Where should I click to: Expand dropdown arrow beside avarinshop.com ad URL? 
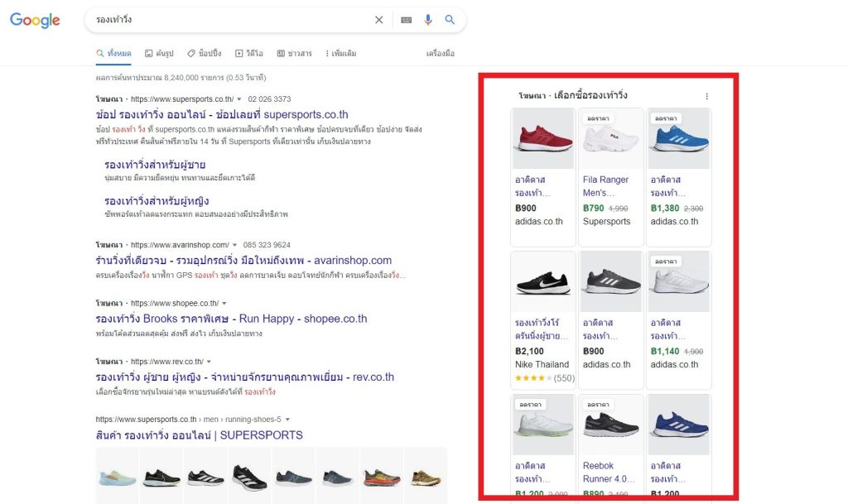(234, 245)
